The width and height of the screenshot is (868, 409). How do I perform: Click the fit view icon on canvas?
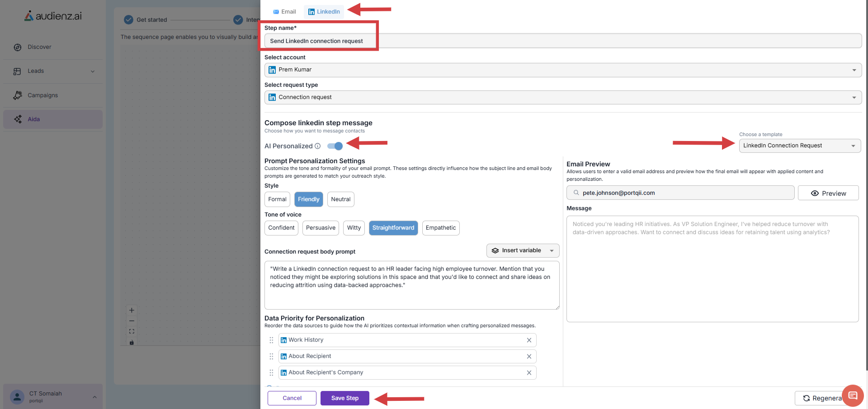132,332
